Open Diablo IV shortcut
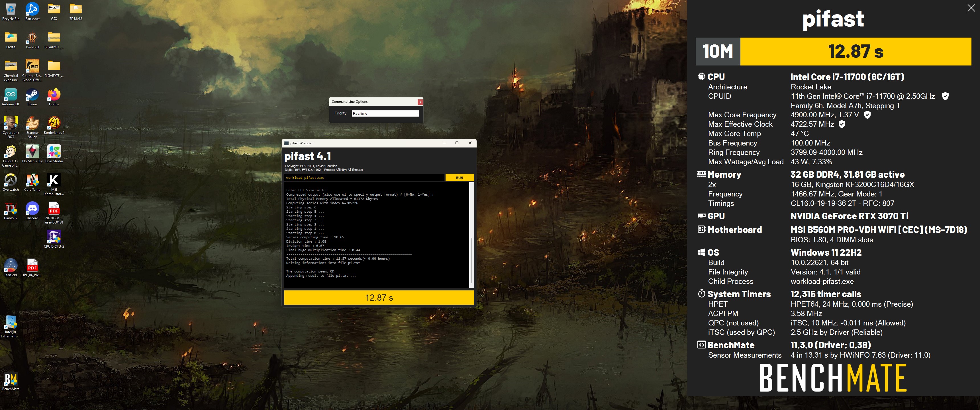980x410 pixels. pos(11,211)
